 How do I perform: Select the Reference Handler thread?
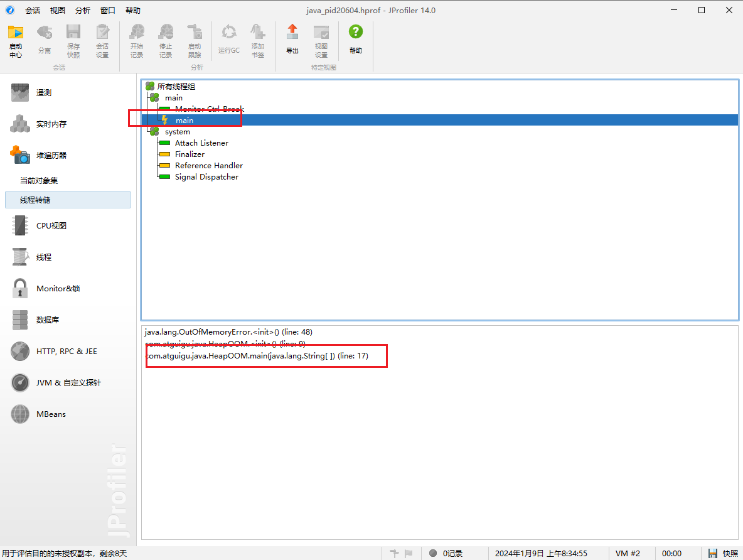pyautogui.click(x=209, y=166)
